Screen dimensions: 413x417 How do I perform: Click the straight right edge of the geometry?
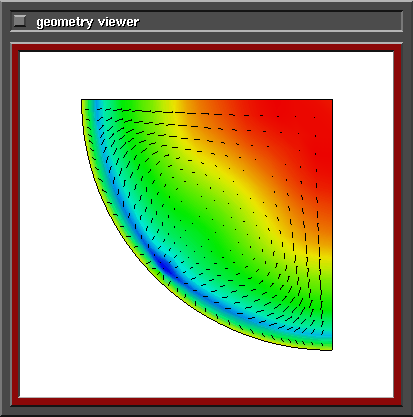click(x=332, y=225)
